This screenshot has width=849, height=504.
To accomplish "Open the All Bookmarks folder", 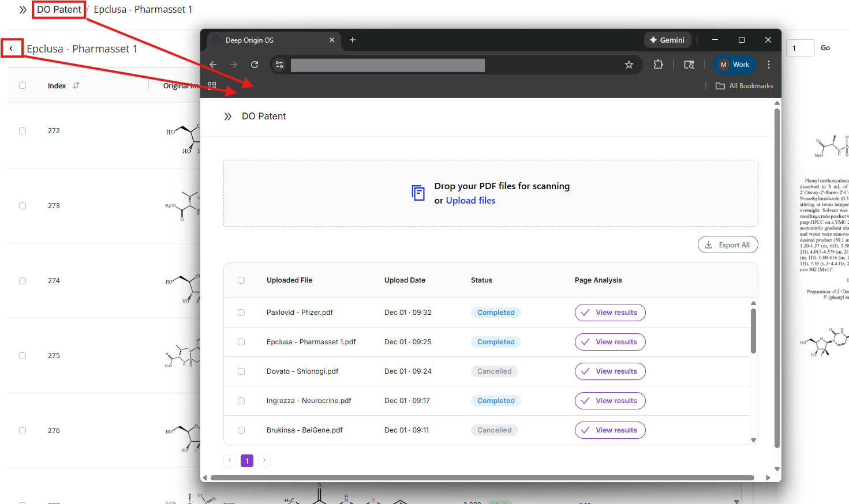I will [744, 86].
